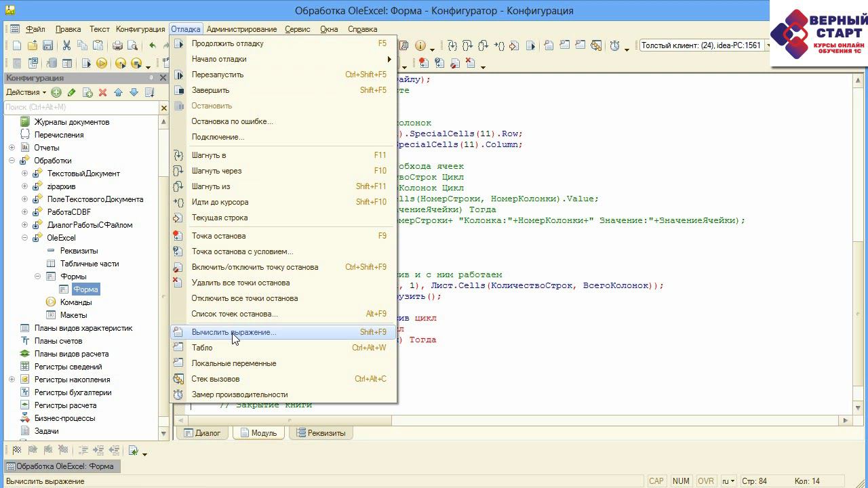
Task: Open the Действия dropdown
Action: pos(26,92)
